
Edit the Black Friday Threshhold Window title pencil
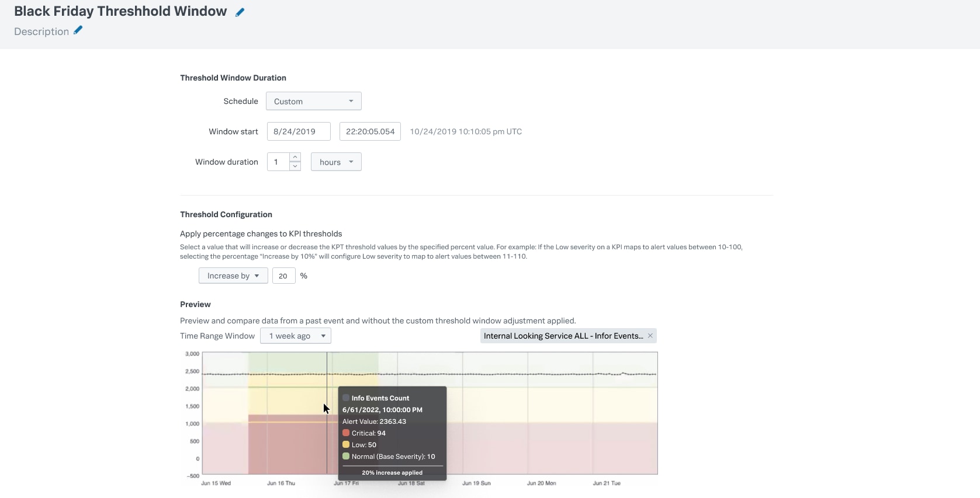[240, 12]
